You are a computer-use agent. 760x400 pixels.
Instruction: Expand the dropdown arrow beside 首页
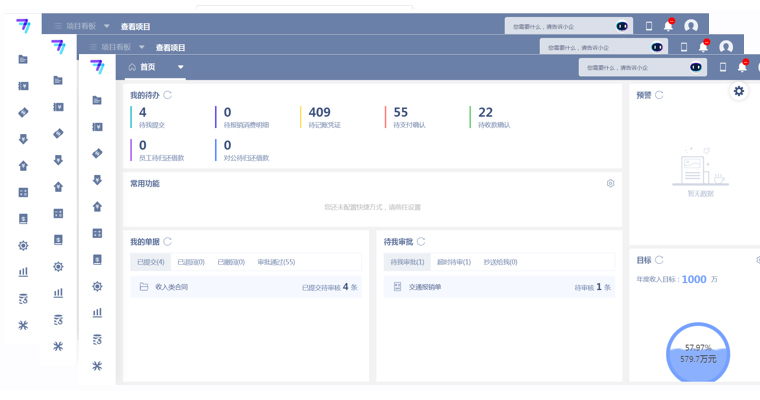pos(181,67)
